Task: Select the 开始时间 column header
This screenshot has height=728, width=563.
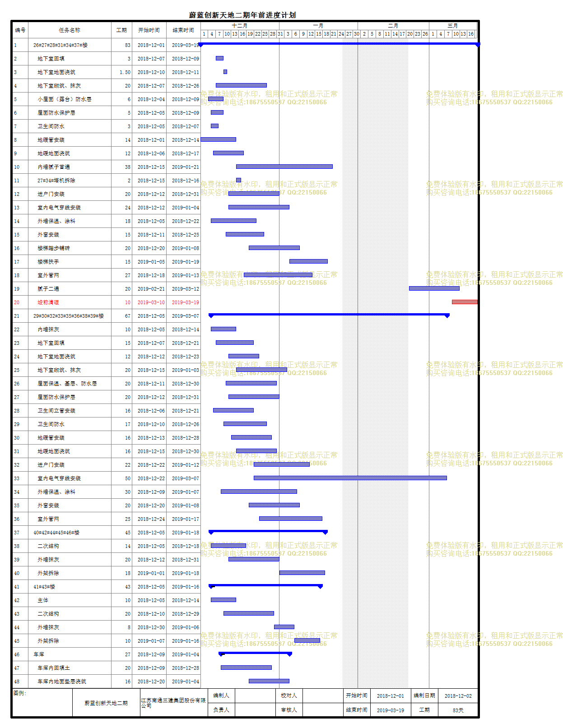Action: click(149, 30)
